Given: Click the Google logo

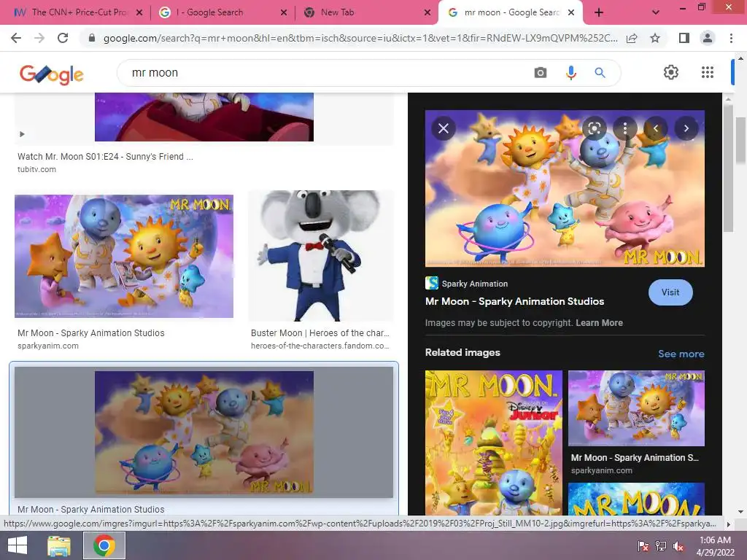Looking at the screenshot, I should click(x=52, y=74).
